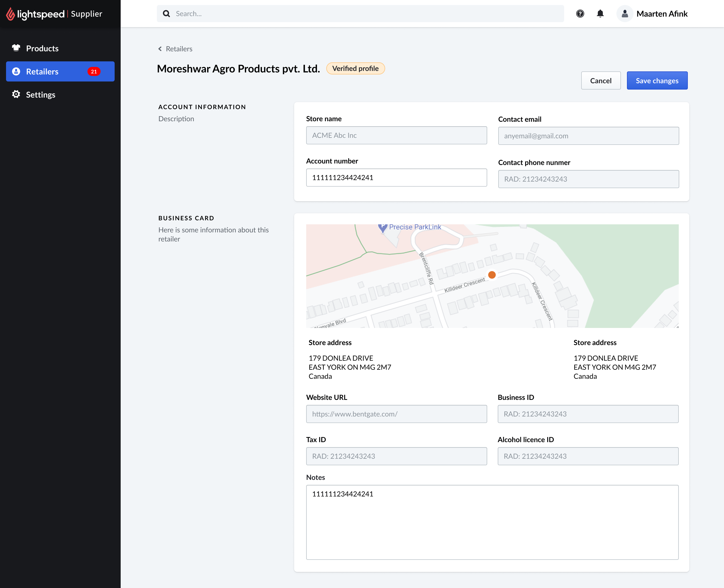Click the user avatar icon
This screenshot has height=588, width=724.
pyautogui.click(x=625, y=14)
